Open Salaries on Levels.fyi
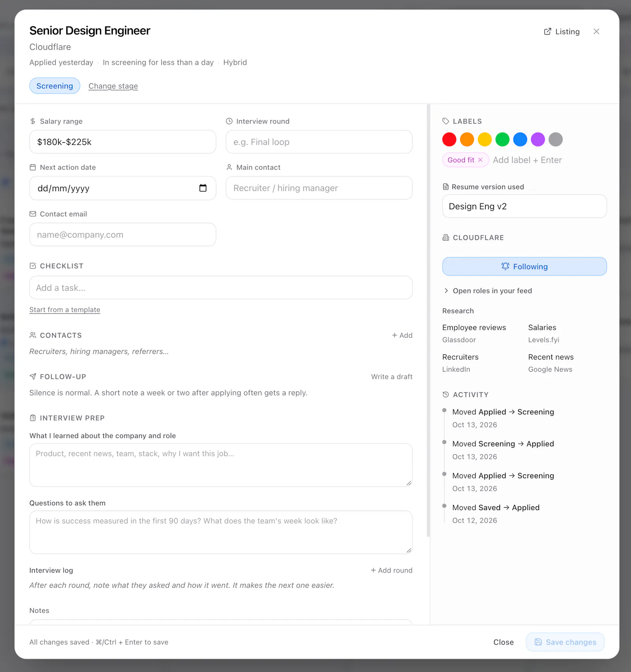 [x=544, y=333]
